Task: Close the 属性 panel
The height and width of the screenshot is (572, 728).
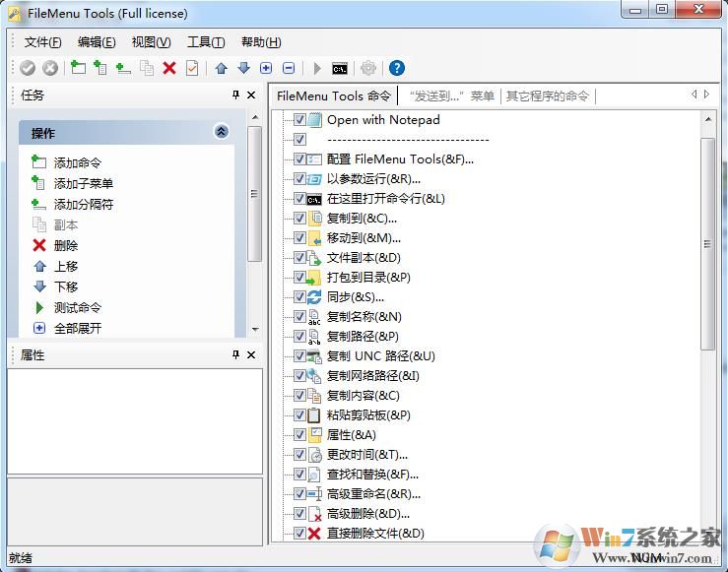Action: [x=251, y=354]
